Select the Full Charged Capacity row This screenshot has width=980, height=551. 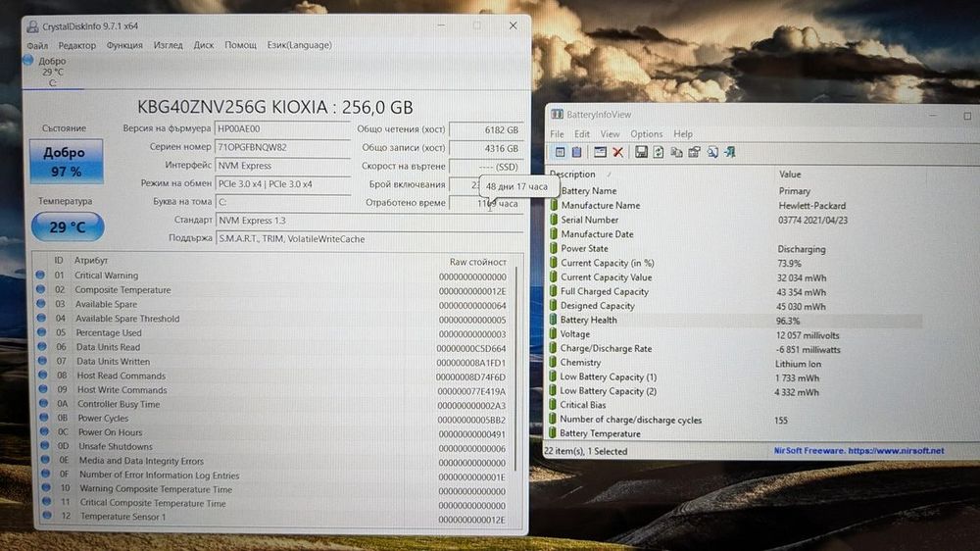[x=734, y=291]
